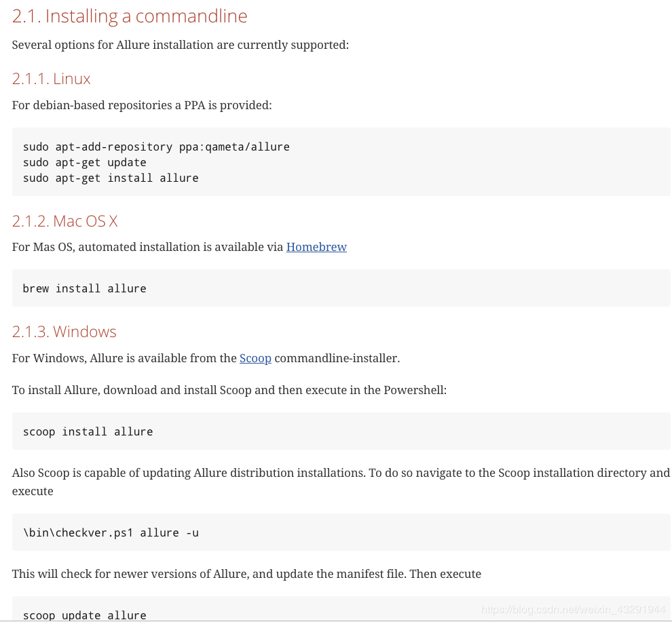Image resolution: width=672 pixels, height=622 pixels.
Task: Open the Homebrew link
Action: coord(316,247)
